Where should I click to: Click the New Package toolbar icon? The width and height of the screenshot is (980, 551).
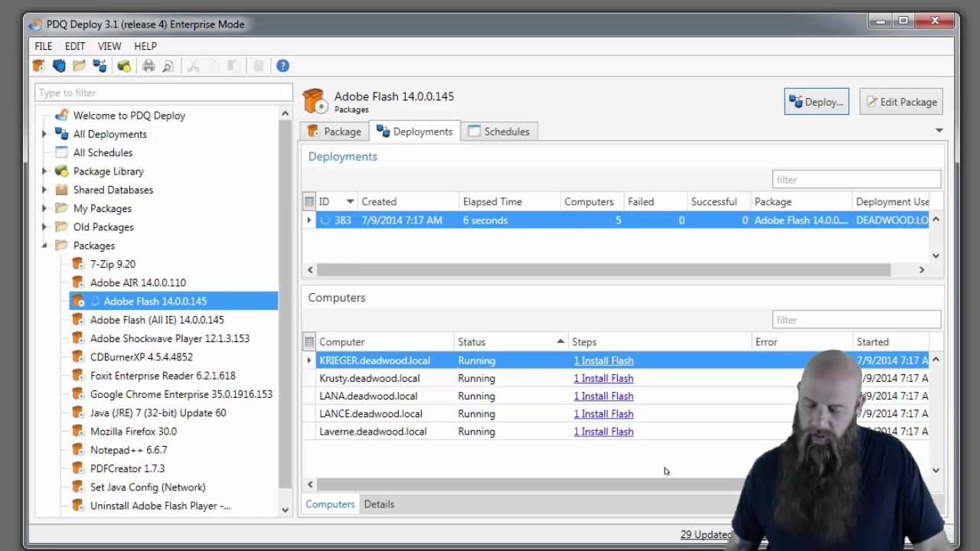(x=38, y=66)
